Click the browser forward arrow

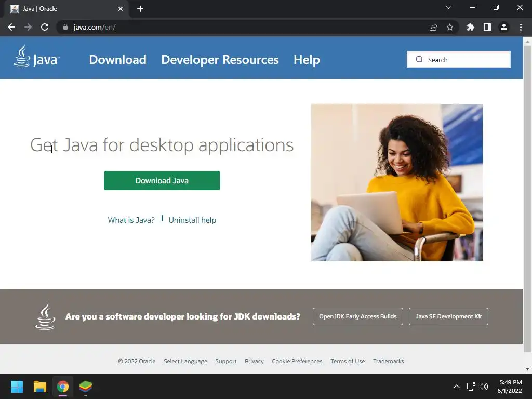pos(28,27)
